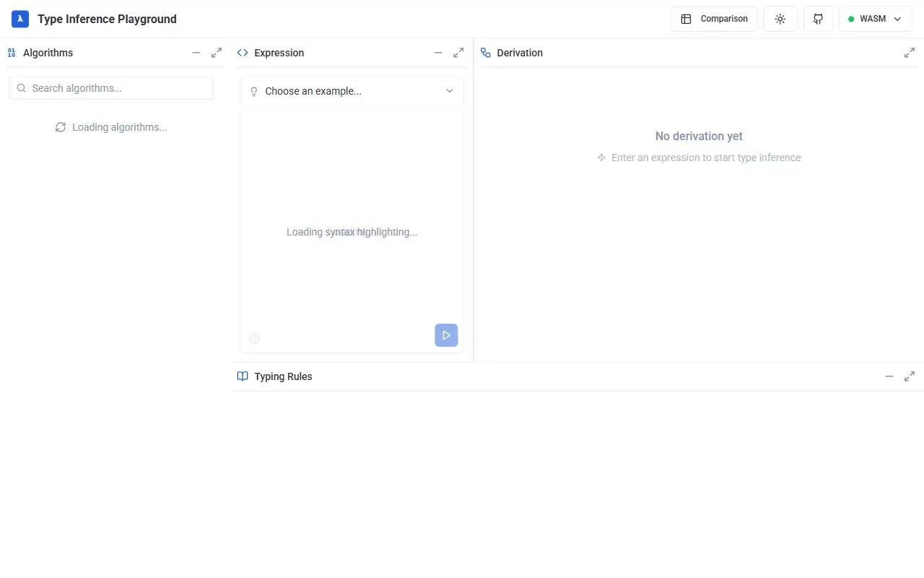Minimize the Algorithms panel
This screenshot has width=924, height=578.
click(196, 53)
